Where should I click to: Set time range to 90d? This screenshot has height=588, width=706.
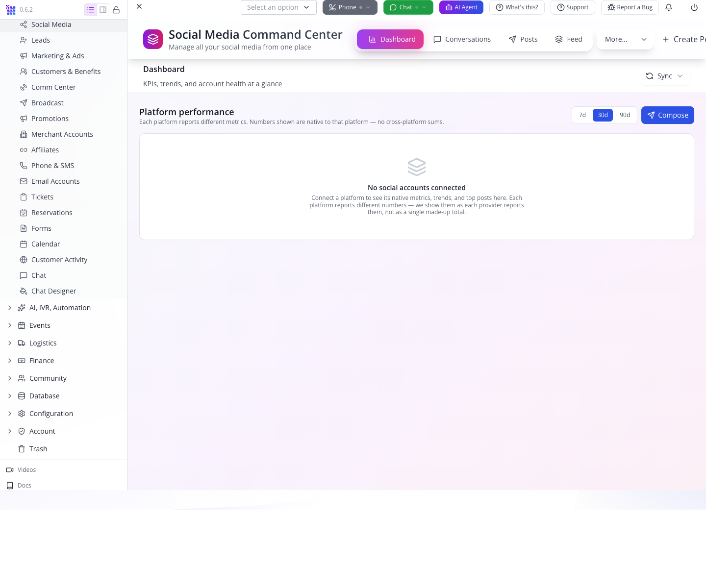pos(625,115)
